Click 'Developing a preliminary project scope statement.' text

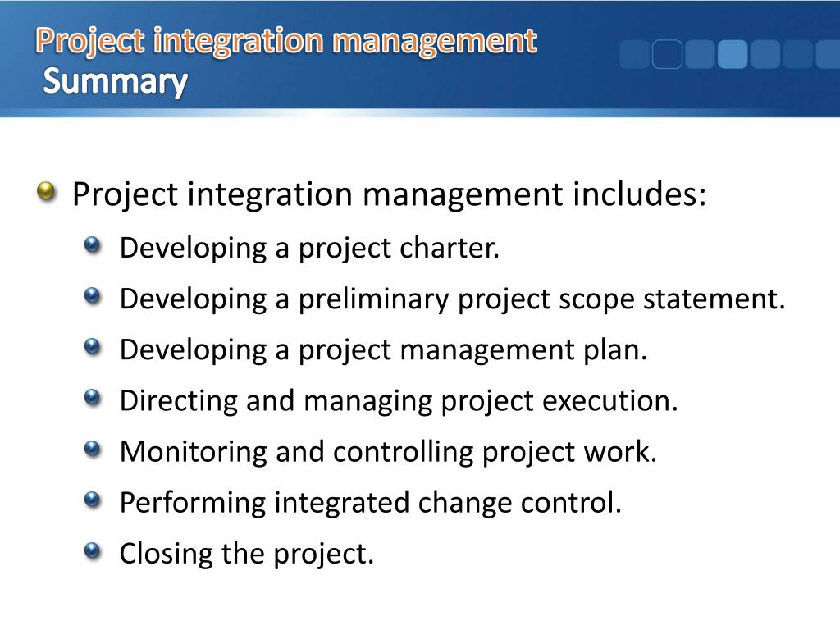453,299
